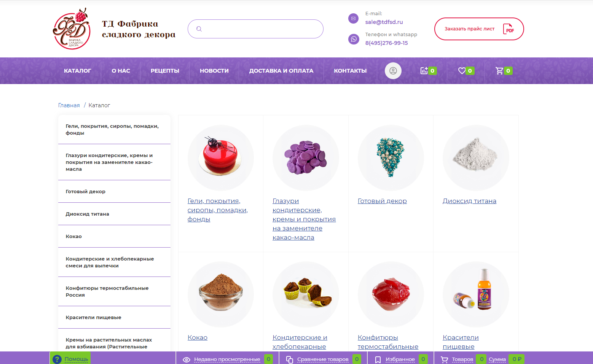Click the WhatsApp phone icon

click(354, 39)
